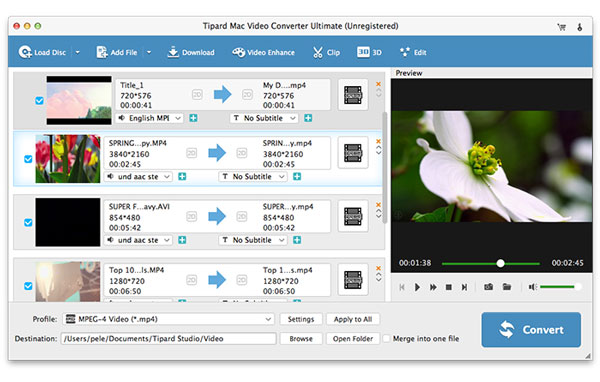Image resolution: width=600 pixels, height=382 pixels.
Task: Click the Open Folder button
Action: click(353, 339)
